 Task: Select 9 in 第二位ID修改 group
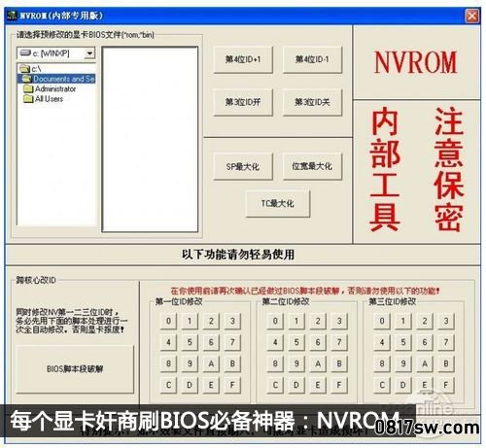coord(296,363)
